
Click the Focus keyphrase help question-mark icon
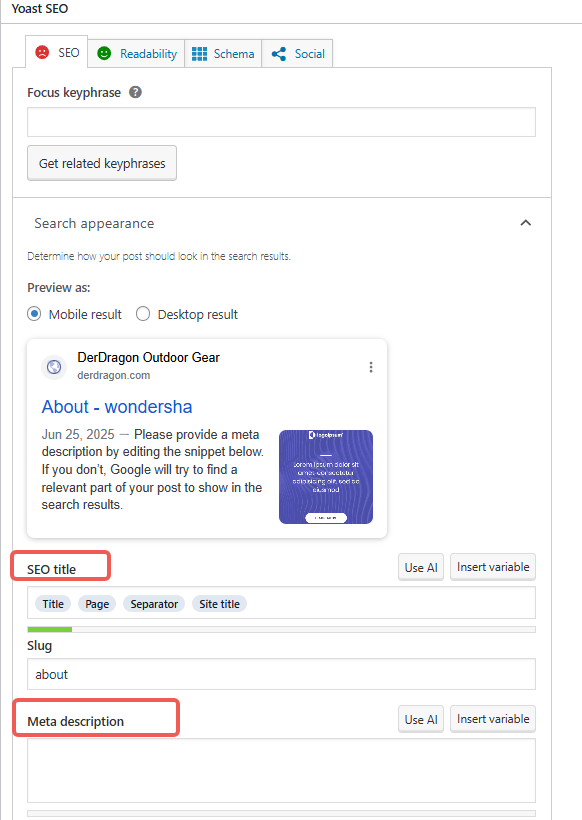[135, 93]
